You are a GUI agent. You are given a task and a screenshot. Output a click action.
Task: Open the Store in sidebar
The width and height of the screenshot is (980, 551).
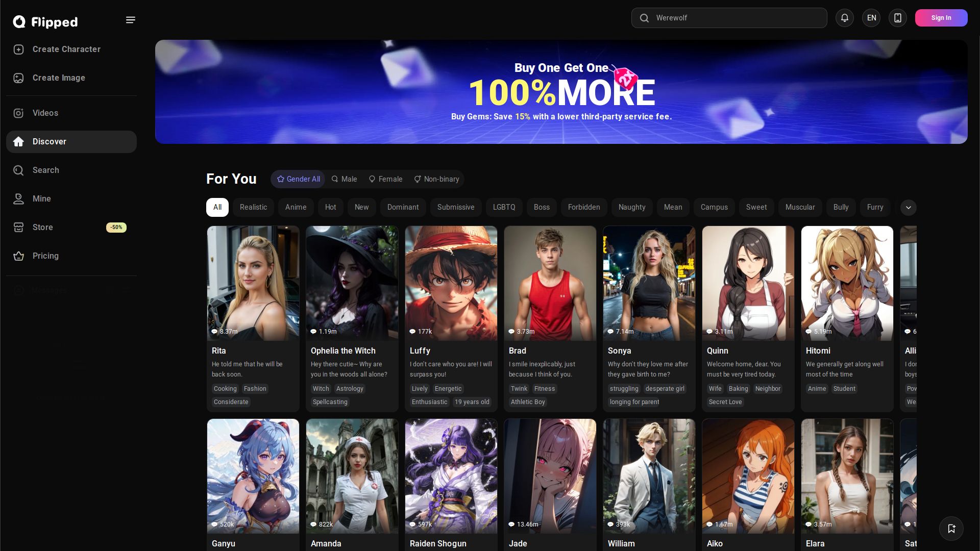click(42, 228)
